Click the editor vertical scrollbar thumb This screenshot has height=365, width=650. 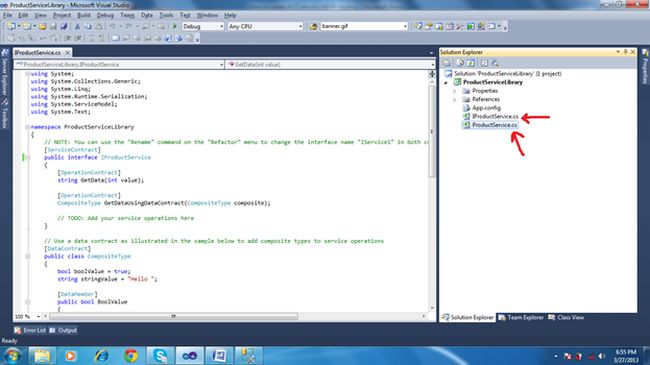[x=432, y=131]
